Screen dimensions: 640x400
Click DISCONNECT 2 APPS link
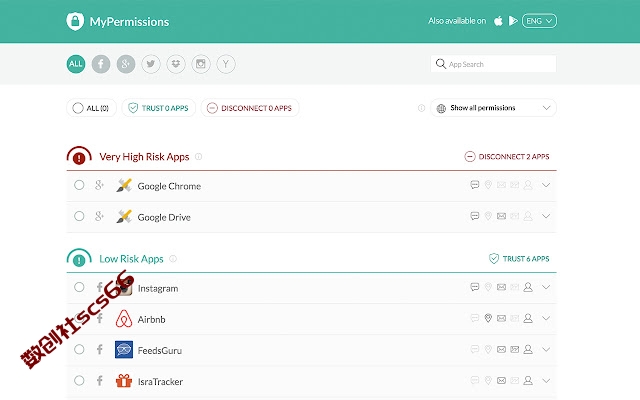coord(507,157)
